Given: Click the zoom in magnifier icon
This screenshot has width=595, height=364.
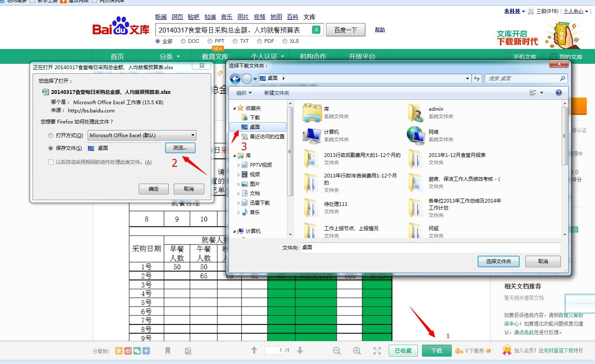Looking at the screenshot, I should pyautogui.click(x=357, y=351).
